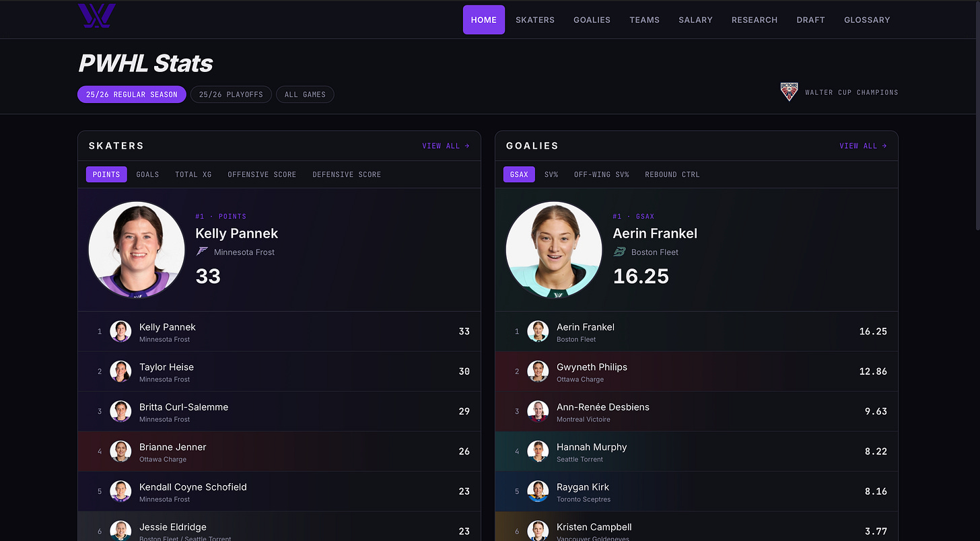Open Brianne Jenner's player name
Screen dimensions: 980x541
click(x=173, y=447)
